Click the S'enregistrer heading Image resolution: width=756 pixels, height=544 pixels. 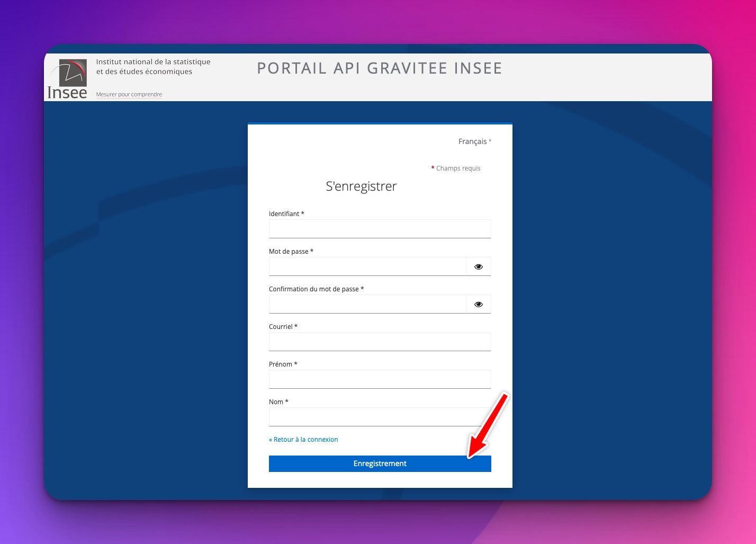[361, 186]
